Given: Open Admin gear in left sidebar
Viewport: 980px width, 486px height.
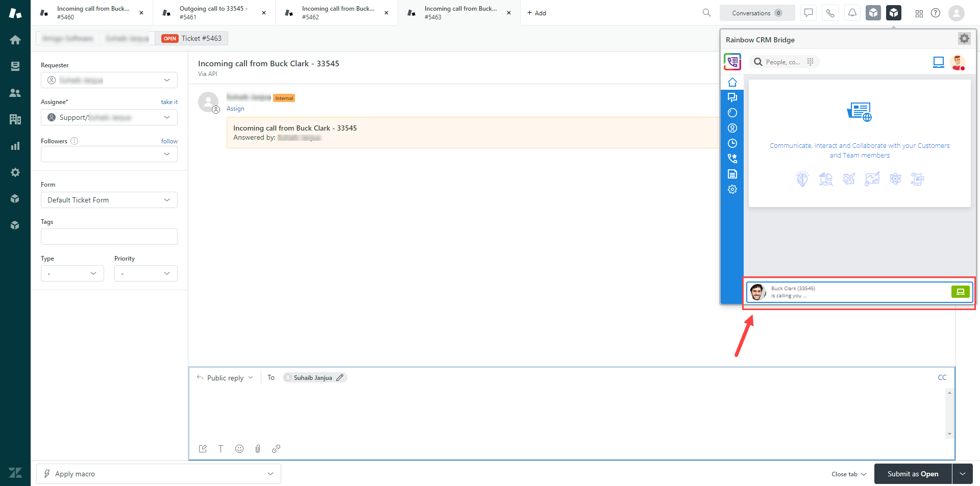Looking at the screenshot, I should [15, 172].
